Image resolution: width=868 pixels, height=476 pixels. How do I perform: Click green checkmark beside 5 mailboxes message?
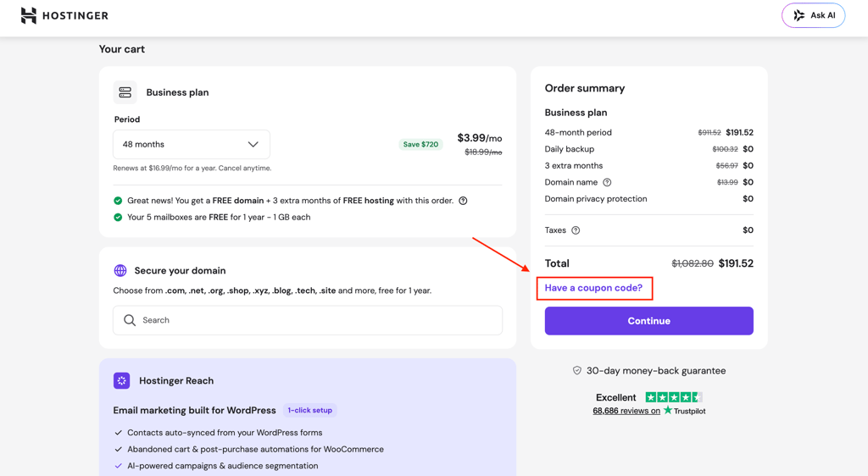pos(118,218)
